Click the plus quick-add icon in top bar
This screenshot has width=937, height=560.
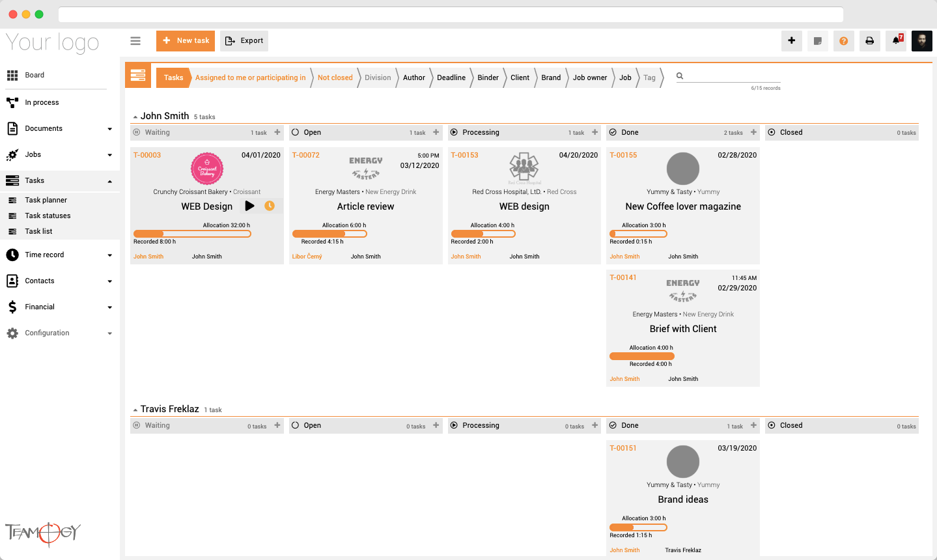tap(792, 40)
